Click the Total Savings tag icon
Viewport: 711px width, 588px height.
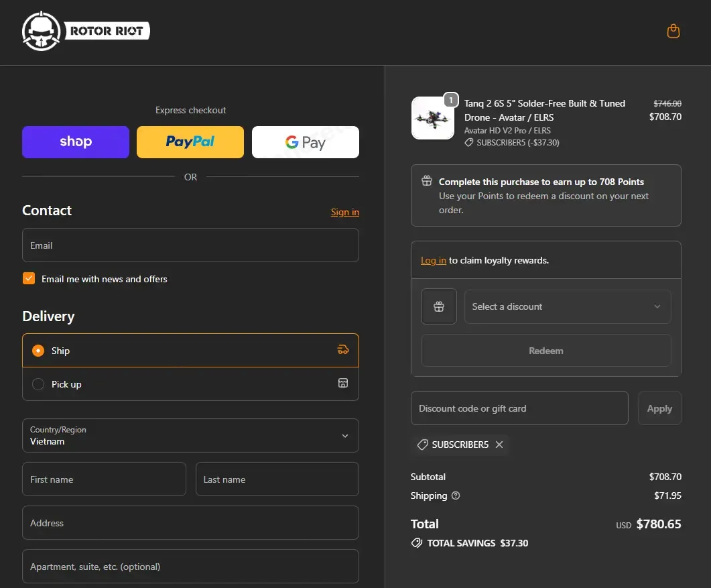pos(417,543)
